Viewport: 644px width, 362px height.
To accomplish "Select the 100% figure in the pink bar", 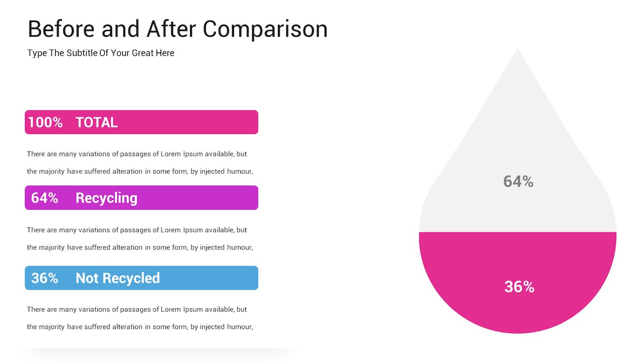I will (45, 123).
